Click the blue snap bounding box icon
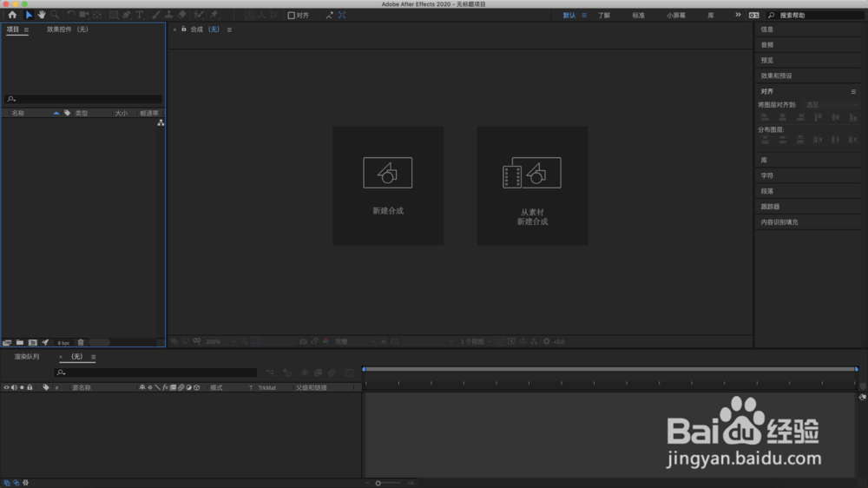Image resolution: width=868 pixels, height=488 pixels. coord(342,16)
